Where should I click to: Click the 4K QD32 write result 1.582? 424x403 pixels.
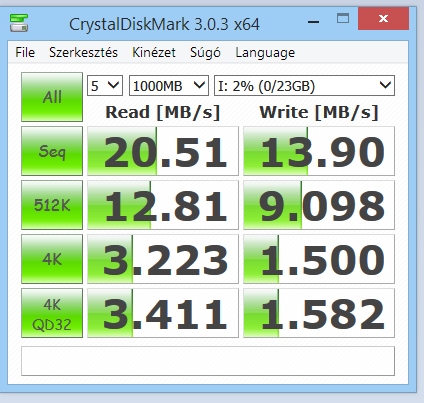pyautogui.click(x=319, y=313)
